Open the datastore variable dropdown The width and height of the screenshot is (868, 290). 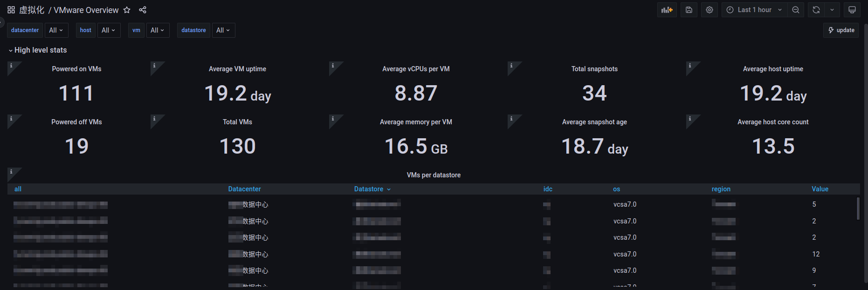223,30
